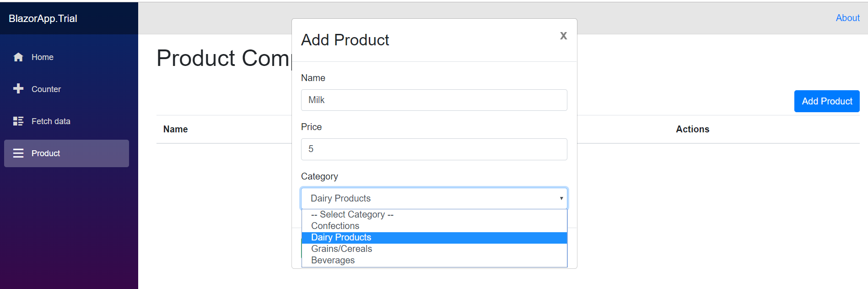This screenshot has height=289, width=868.
Task: Select Confections in the category dropdown
Action: 335,226
